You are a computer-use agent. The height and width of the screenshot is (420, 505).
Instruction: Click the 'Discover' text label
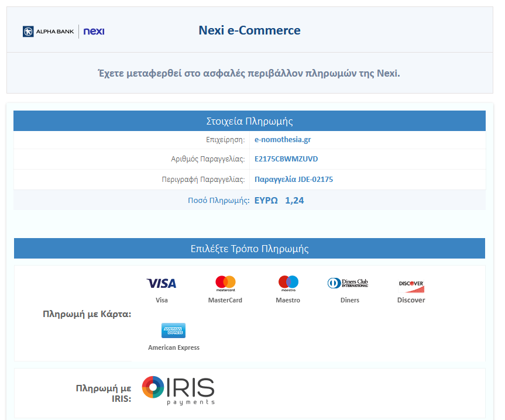click(x=411, y=300)
